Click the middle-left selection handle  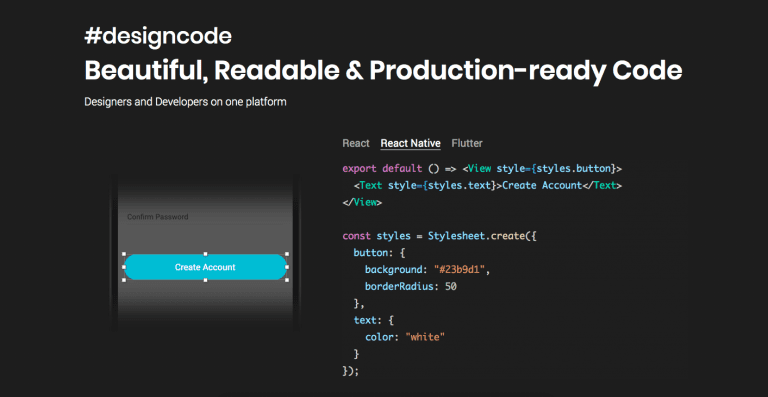pyautogui.click(x=124, y=267)
